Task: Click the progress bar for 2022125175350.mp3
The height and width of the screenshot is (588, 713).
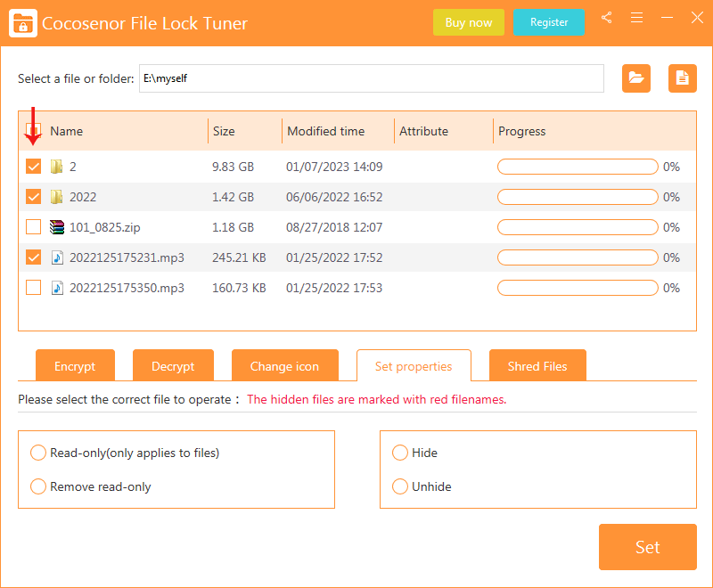Action: pos(578,288)
